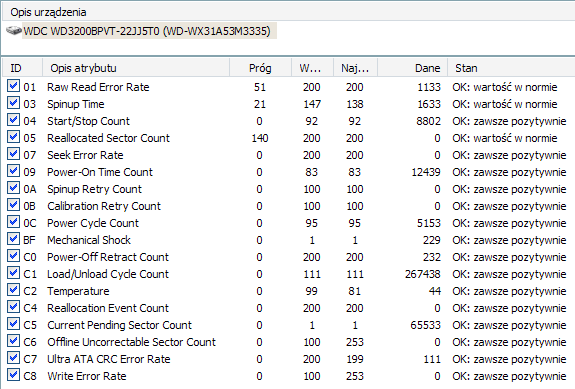Toggle the Calibration Retry Count checkbox
The width and height of the screenshot is (575, 389).
13,205
